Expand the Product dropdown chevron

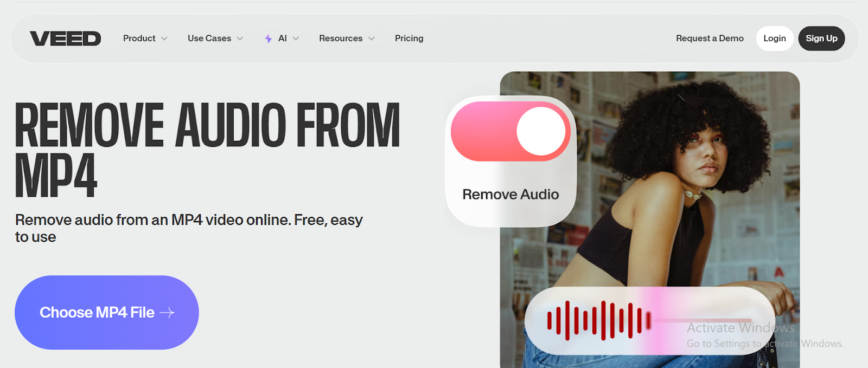point(164,38)
